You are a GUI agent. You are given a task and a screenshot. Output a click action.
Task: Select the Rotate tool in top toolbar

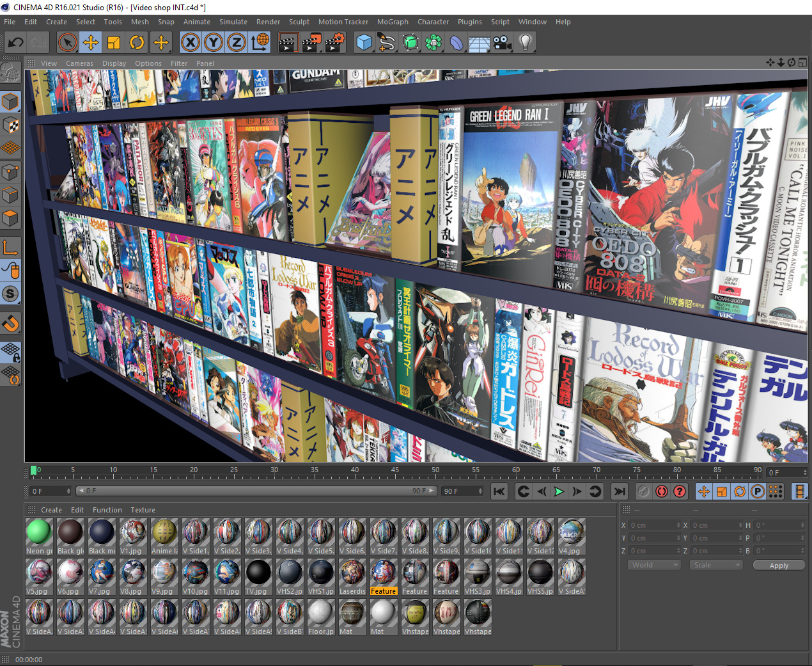(137, 43)
